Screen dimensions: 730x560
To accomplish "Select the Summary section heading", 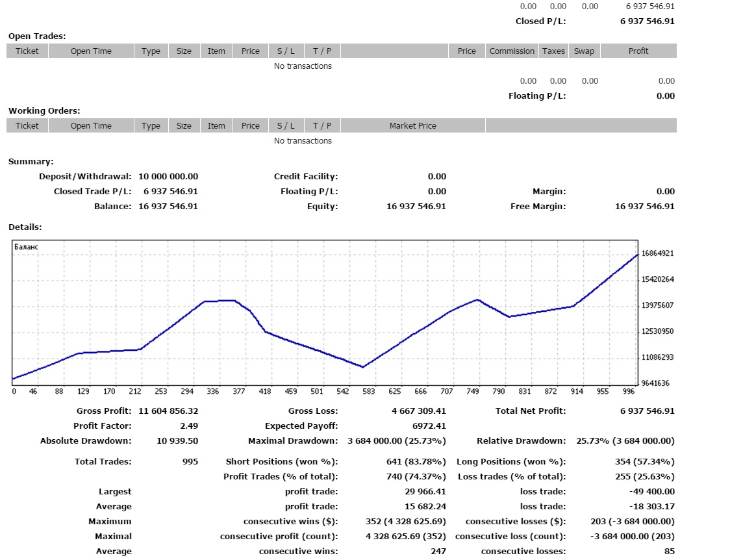I will 31,162.
